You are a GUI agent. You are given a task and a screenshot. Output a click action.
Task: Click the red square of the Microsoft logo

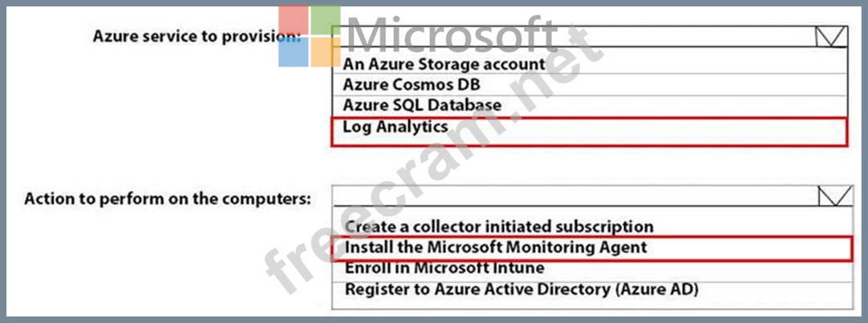click(x=294, y=20)
